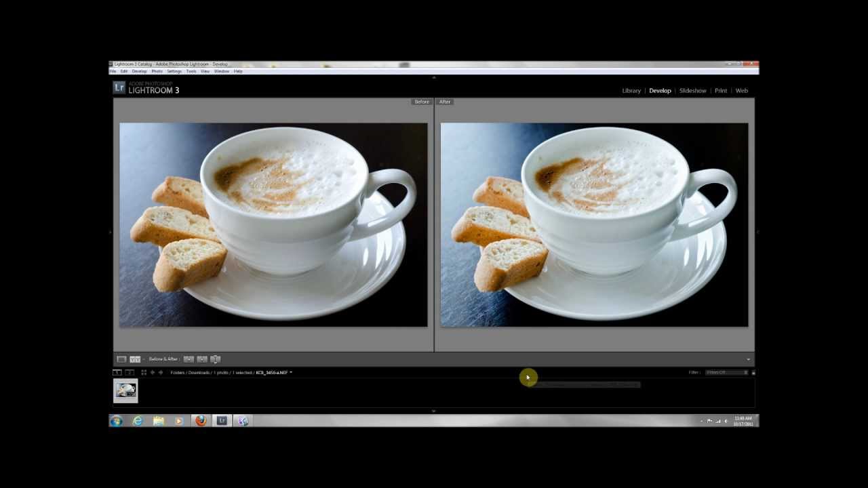
Task: Open second window display button 2
Action: point(130,372)
